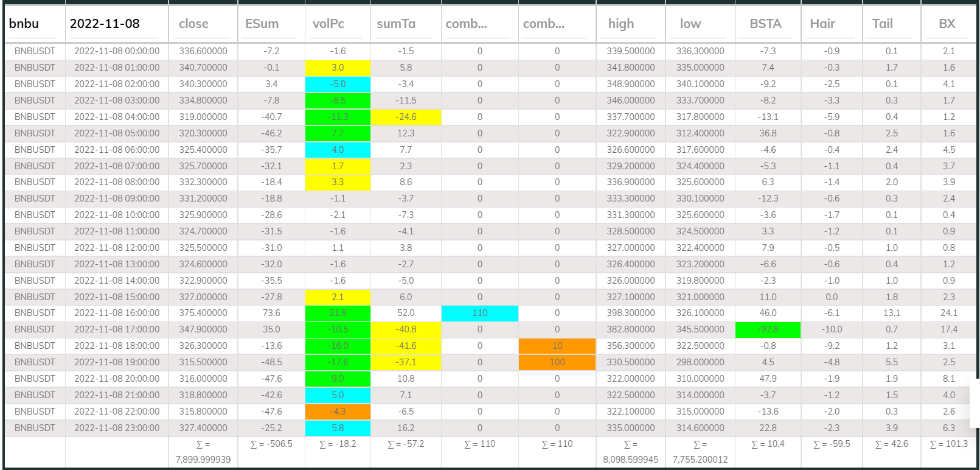980x470 pixels.
Task: Click the Hair column header
Action: coord(822,24)
